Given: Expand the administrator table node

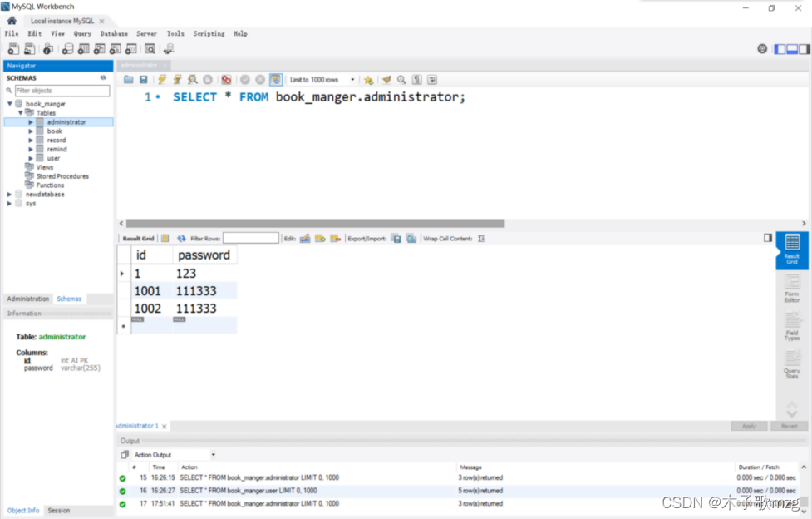Looking at the screenshot, I should pos(31,122).
